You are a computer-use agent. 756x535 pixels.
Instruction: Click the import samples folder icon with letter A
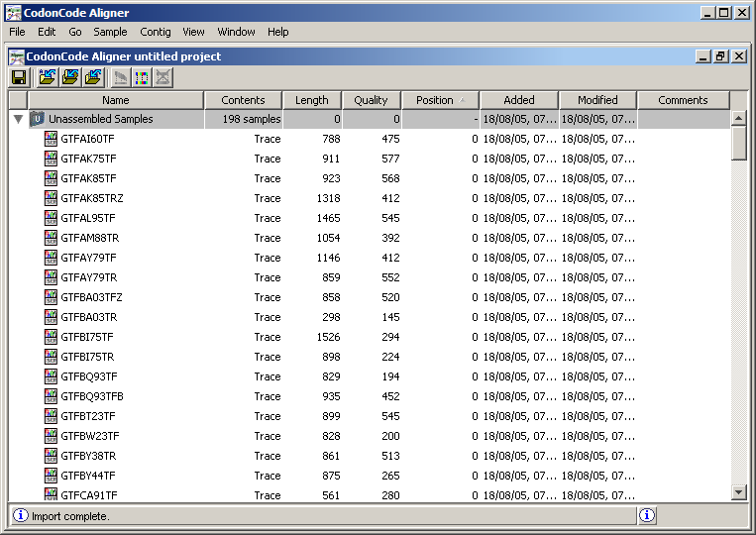(x=48, y=77)
